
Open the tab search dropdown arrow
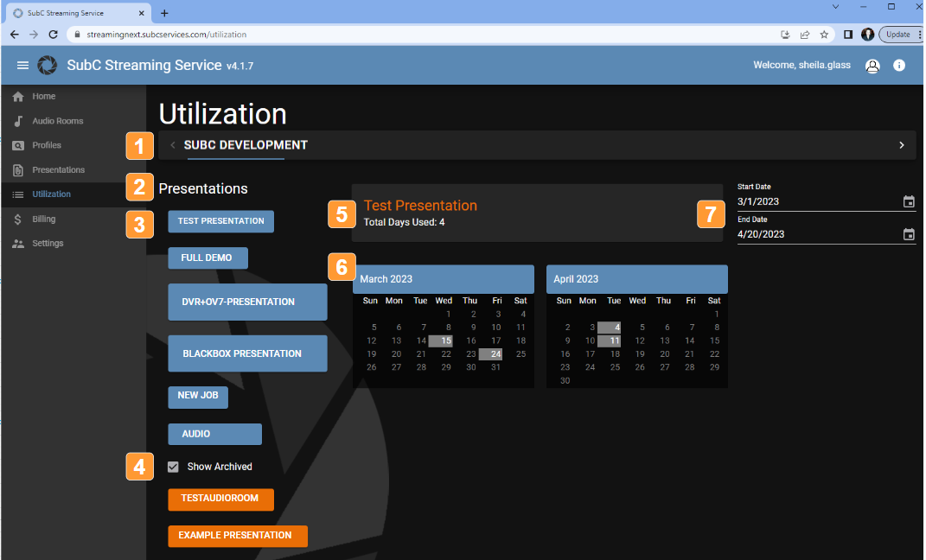click(835, 7)
